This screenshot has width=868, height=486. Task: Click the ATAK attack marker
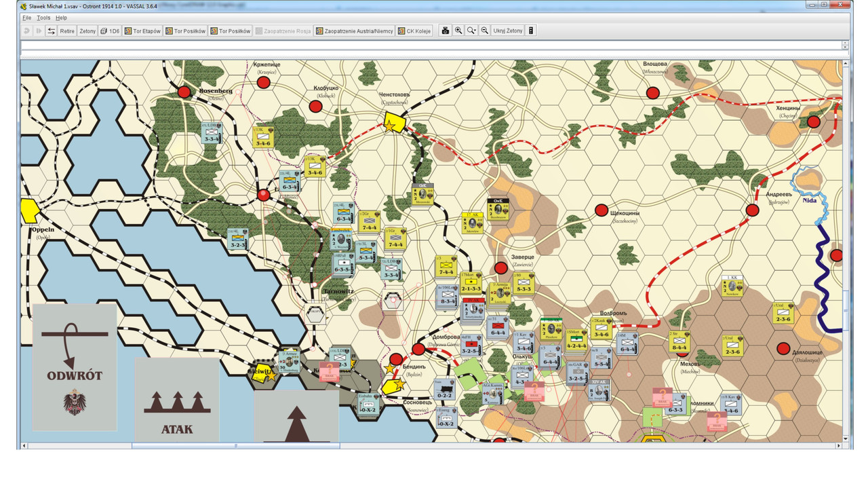[x=177, y=400]
